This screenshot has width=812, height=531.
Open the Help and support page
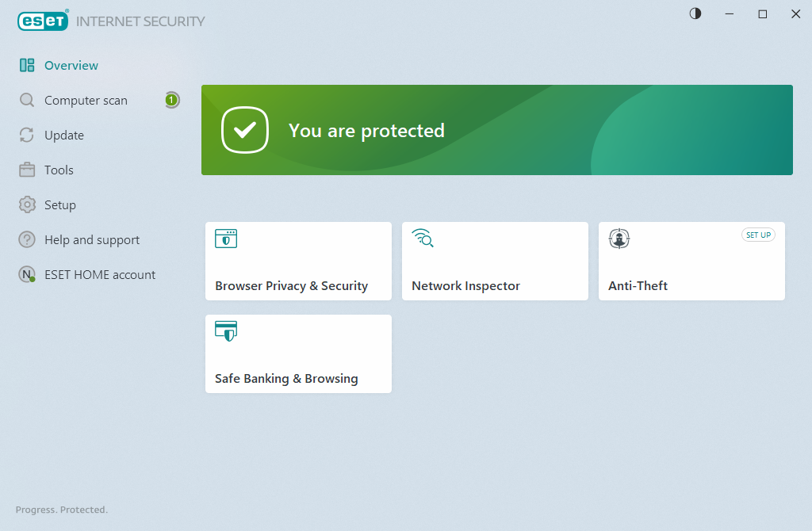click(92, 240)
